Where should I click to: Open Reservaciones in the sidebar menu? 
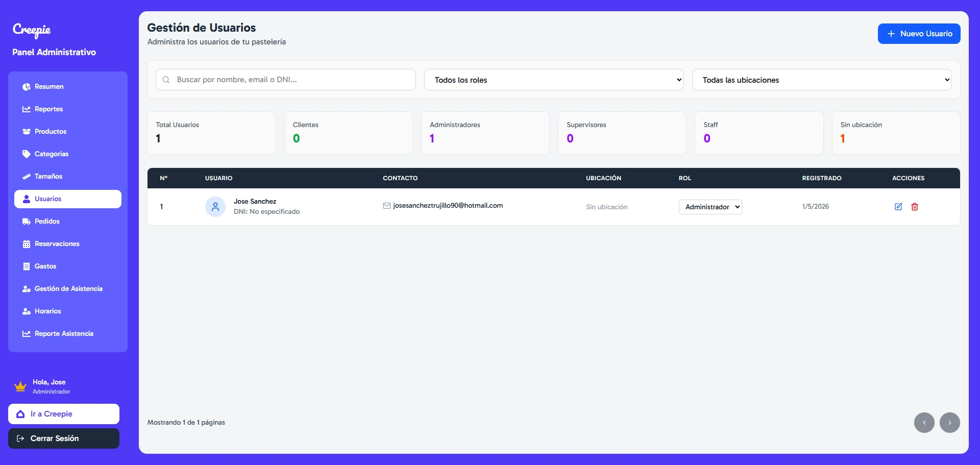click(68, 244)
